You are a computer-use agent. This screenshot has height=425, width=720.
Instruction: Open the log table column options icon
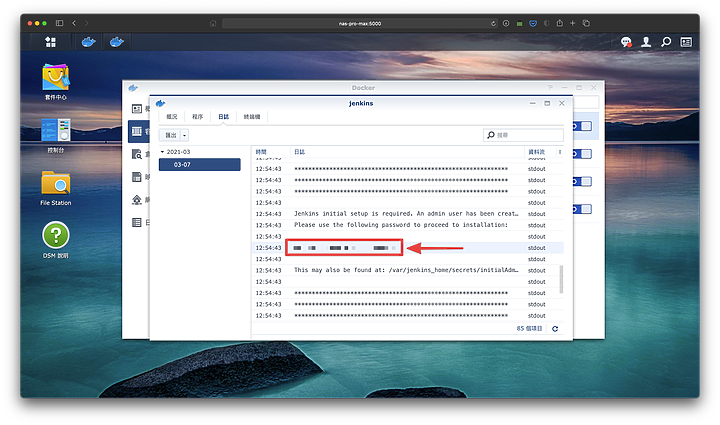[560, 152]
